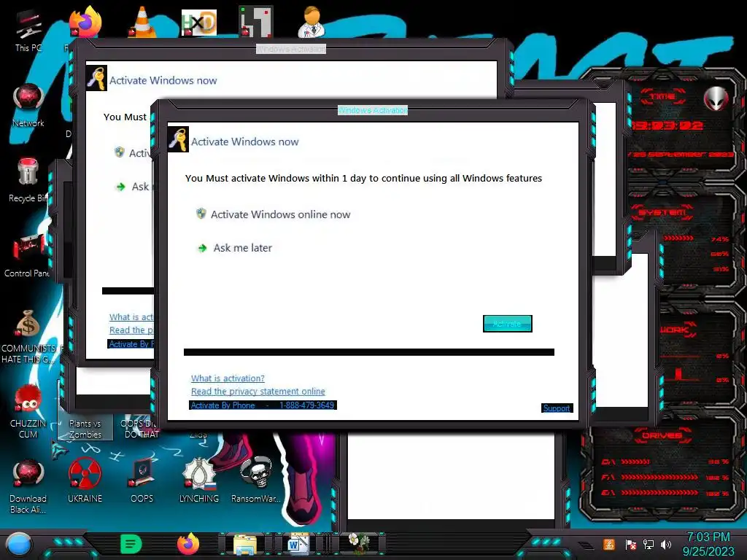Select Ask me later in front dialog
Image resolution: width=747 pixels, height=560 pixels.
click(x=242, y=248)
